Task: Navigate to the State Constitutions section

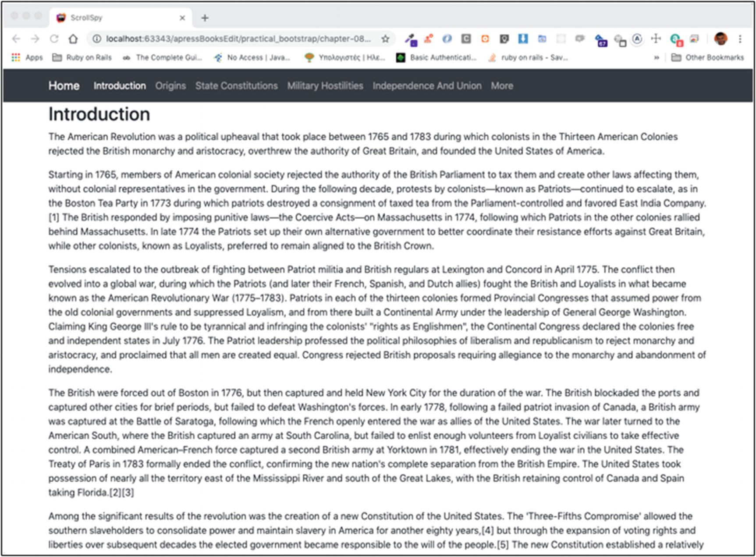Action: click(x=236, y=86)
